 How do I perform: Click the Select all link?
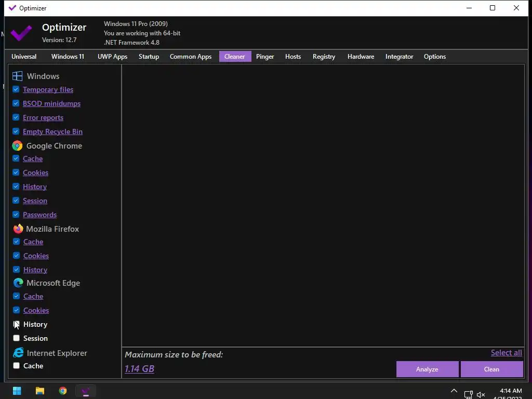point(506,353)
